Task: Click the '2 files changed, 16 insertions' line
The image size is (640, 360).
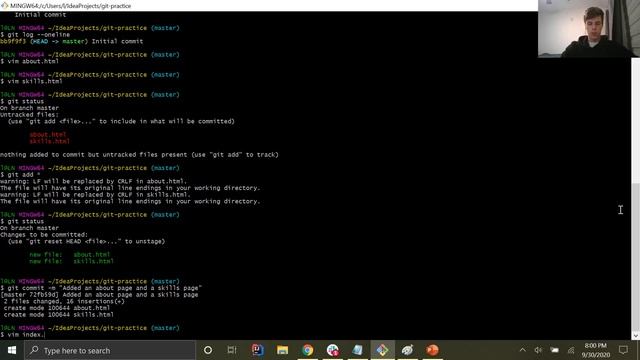Action: pyautogui.click(x=64, y=302)
